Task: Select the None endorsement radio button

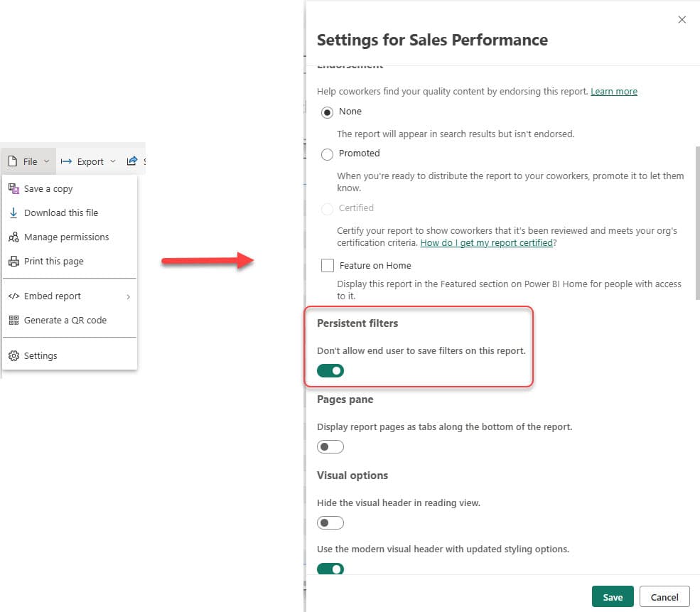Action: click(327, 112)
